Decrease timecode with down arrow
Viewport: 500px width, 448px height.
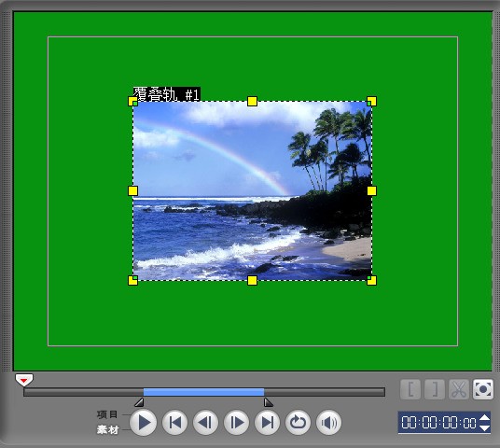[x=485, y=427]
